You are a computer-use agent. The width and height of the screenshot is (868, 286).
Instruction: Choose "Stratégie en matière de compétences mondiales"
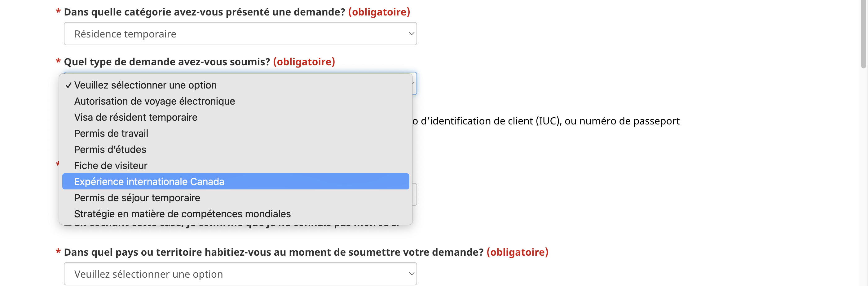point(182,214)
